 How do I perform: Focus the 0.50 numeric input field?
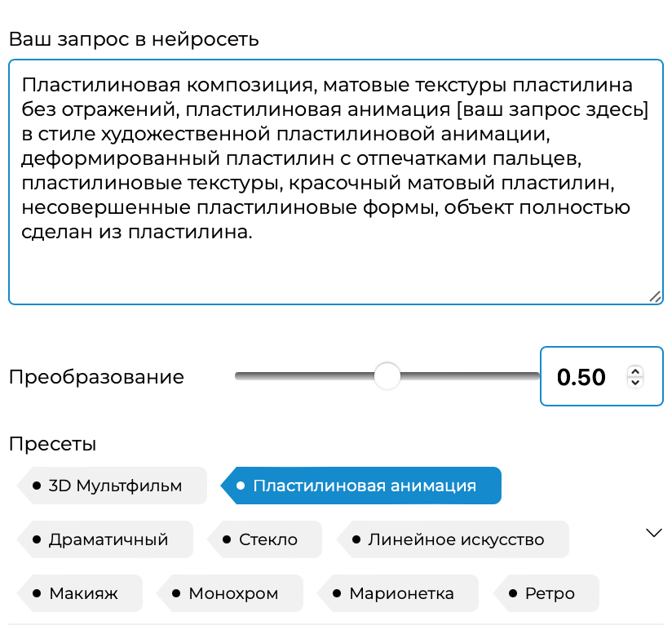[581, 377]
